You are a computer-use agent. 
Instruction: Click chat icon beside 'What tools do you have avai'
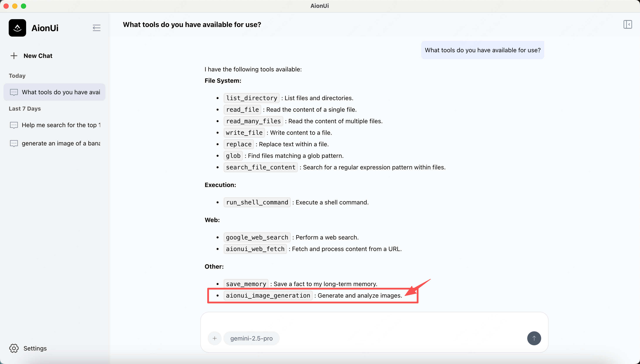(14, 92)
